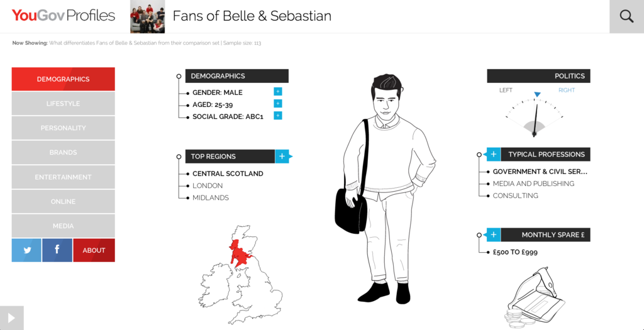Expand the Aged: 25-39 plus button
The width and height of the screenshot is (644, 330).
tap(278, 104)
